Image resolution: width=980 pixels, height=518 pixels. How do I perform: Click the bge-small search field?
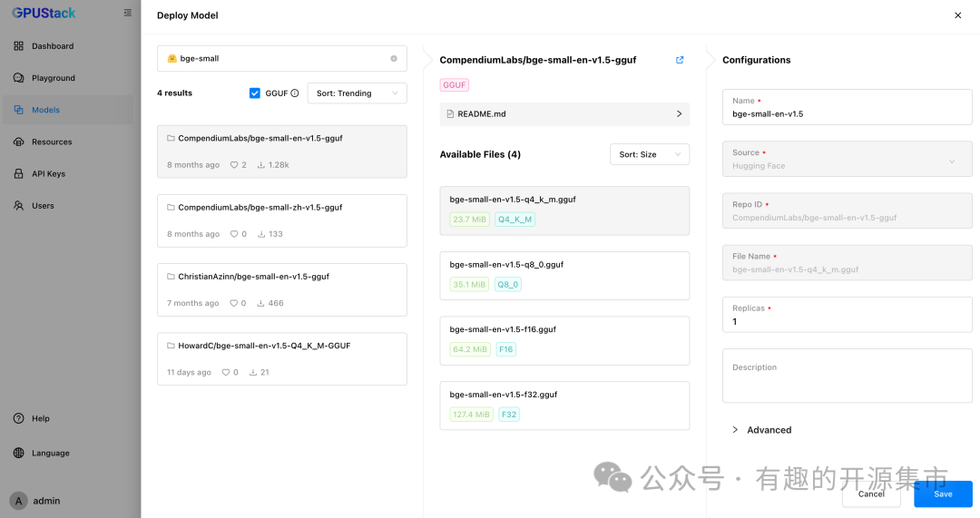[x=282, y=58]
